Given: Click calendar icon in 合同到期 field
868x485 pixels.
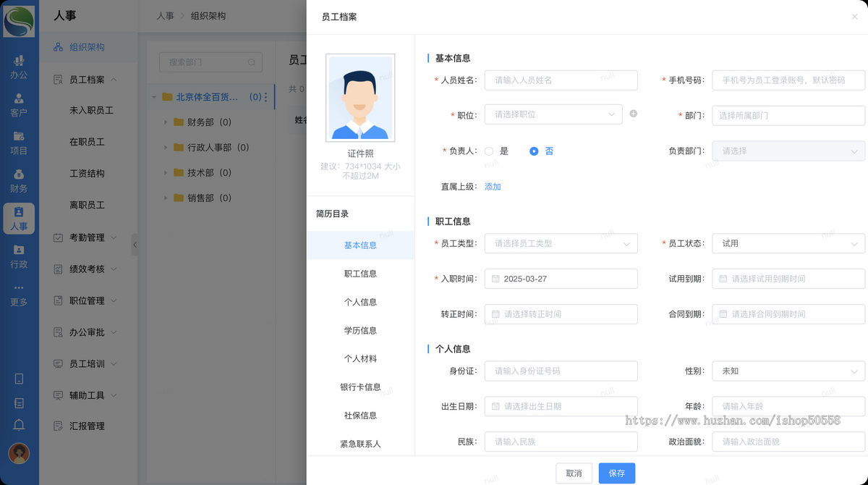Looking at the screenshot, I should pyautogui.click(x=723, y=314).
